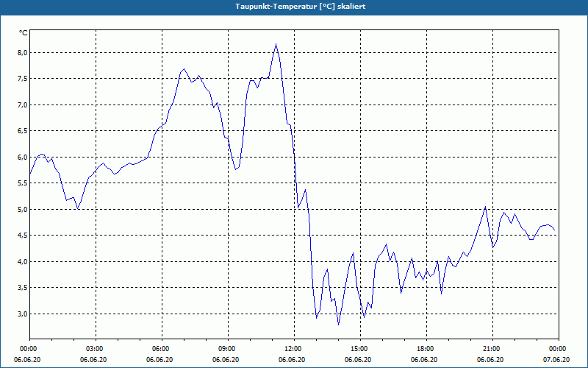Click the 06.06.20 date beneath 12:00
This screenshot has width=588, height=368.
tap(292, 360)
